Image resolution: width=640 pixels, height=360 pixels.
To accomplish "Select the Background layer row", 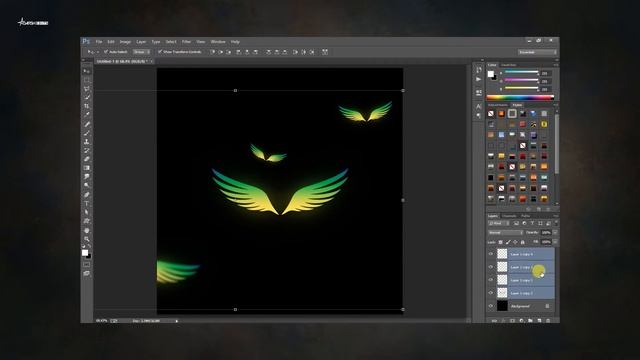I will click(521, 306).
